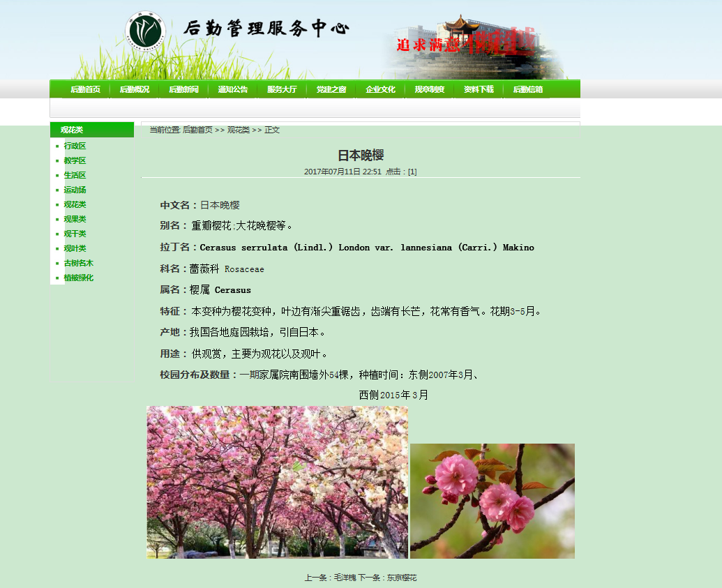Click 观果类 in the sidebar list

(75, 219)
